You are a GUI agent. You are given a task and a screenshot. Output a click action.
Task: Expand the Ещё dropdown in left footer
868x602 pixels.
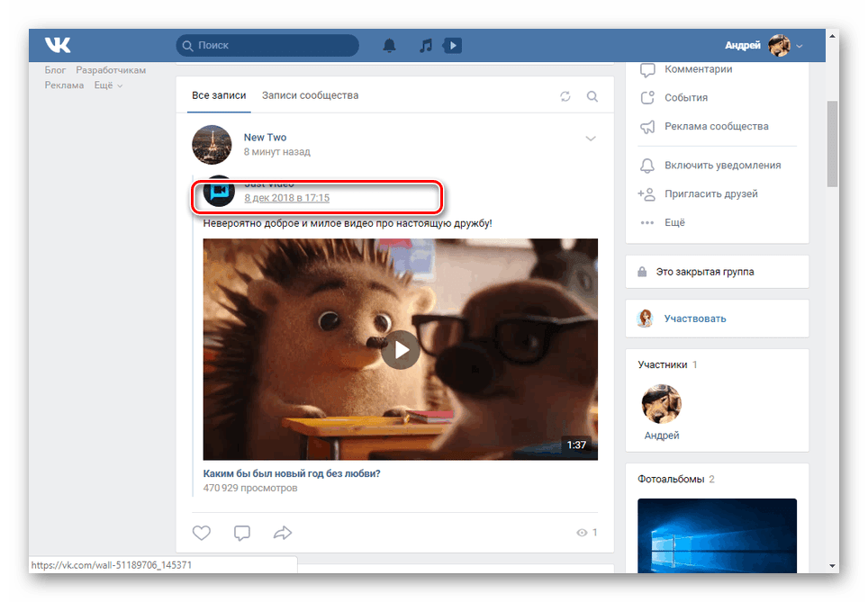(x=108, y=85)
